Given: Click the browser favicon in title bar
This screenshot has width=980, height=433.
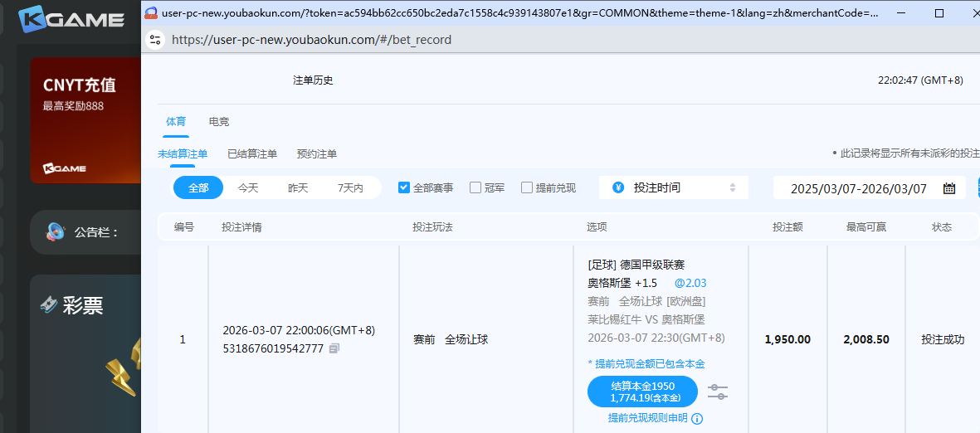Looking at the screenshot, I should pos(151,12).
